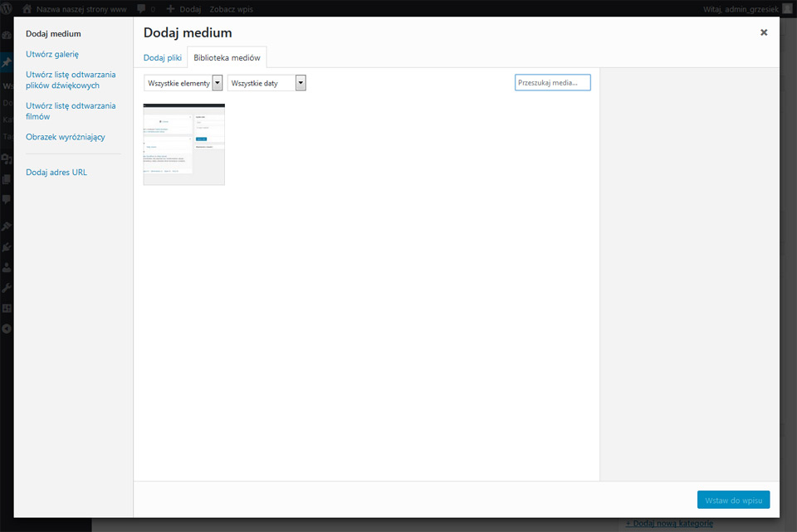This screenshot has height=532, width=797.
Task: Click the Users icon in admin sidebar
Action: tap(7, 266)
